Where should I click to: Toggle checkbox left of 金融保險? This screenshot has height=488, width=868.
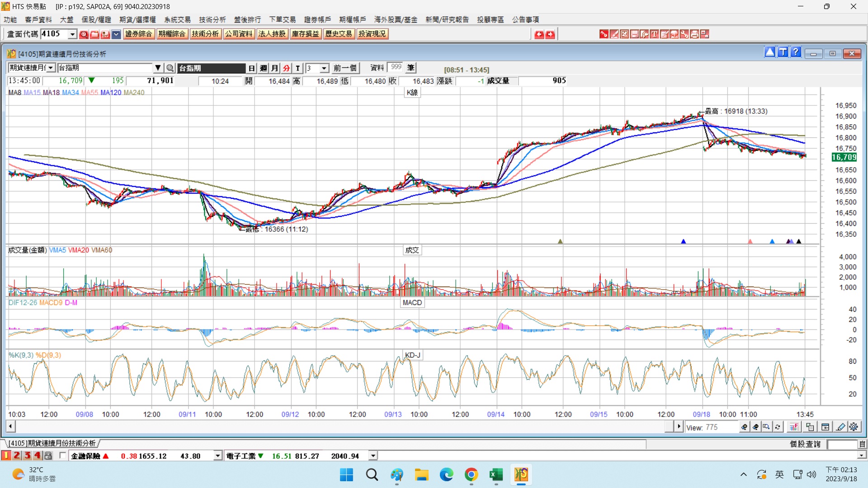62,455
